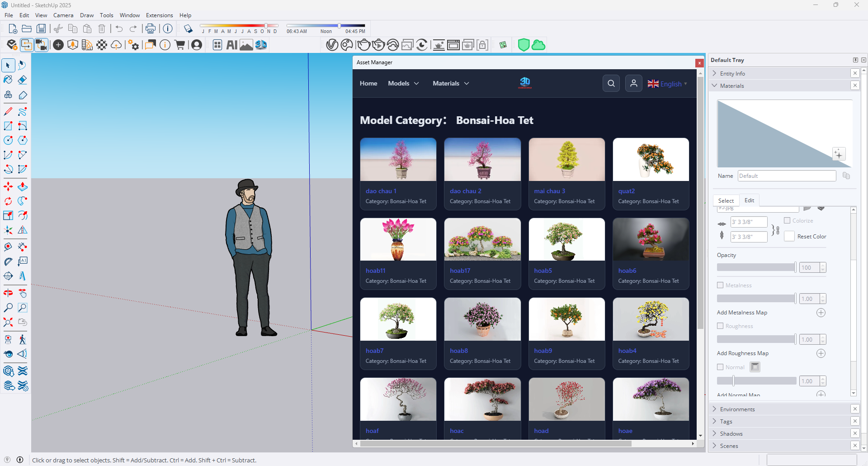This screenshot has height=466, width=868.
Task: Click the Opacity slider
Action: 756,267
